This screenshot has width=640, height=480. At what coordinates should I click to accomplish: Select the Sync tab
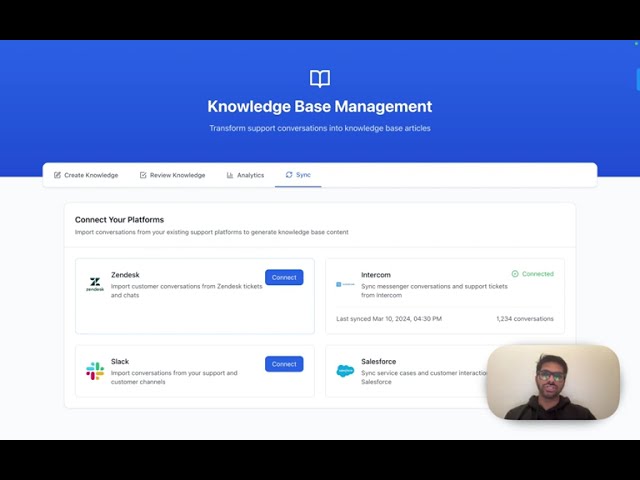click(298, 175)
